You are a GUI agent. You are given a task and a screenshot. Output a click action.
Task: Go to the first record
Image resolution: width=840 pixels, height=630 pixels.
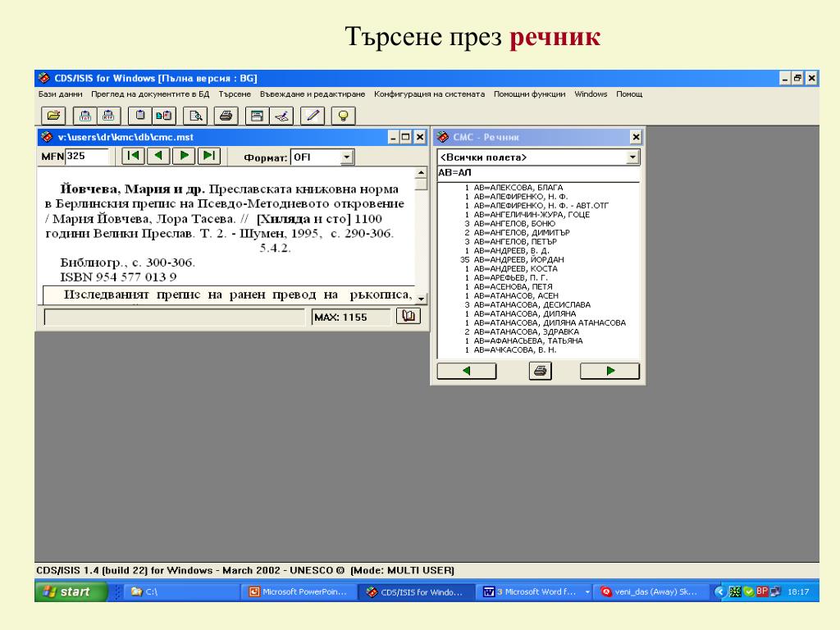133,156
